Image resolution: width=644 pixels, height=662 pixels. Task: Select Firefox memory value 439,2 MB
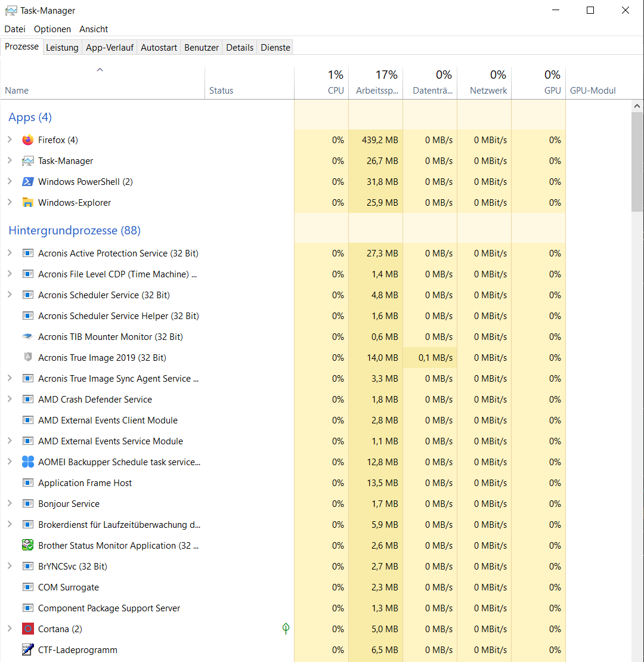(380, 140)
